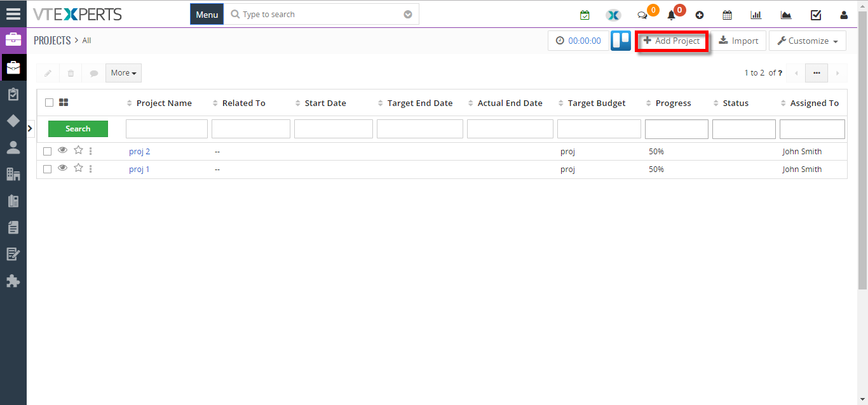Click the global Type to search field
Screen dimensions: 868x405
[x=322, y=15]
